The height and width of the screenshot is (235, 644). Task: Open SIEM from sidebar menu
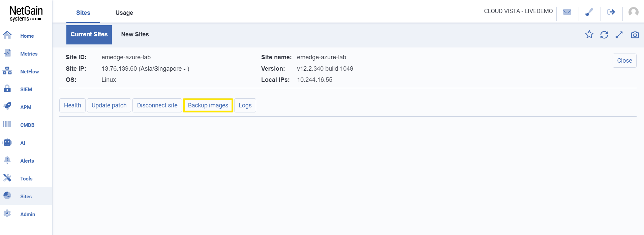click(x=26, y=90)
